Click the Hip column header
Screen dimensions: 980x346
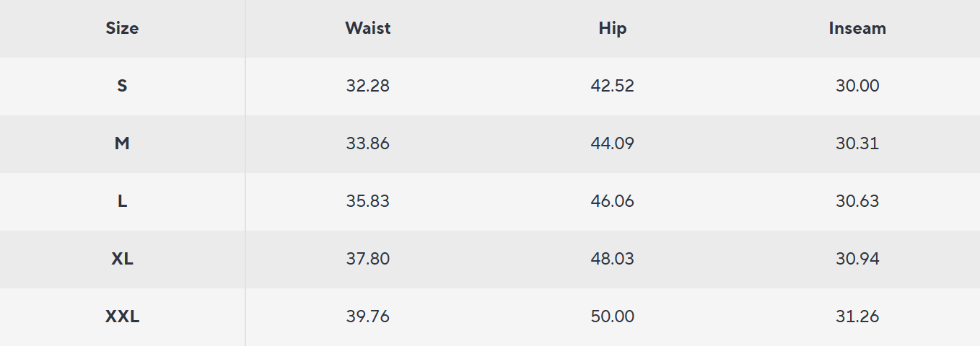(612, 28)
